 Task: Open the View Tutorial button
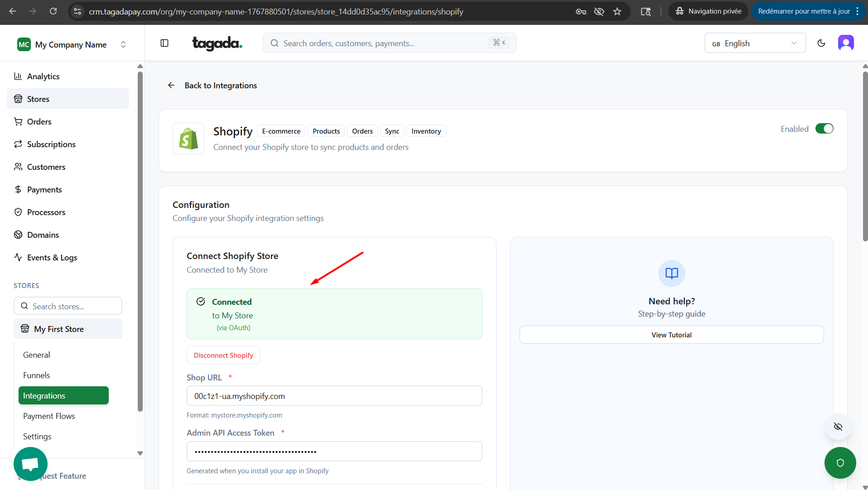coord(671,335)
